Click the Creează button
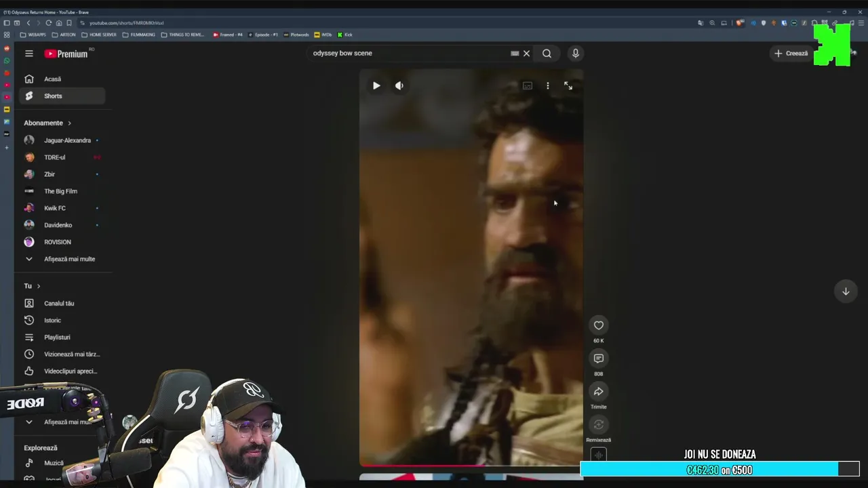The image size is (868, 488). tap(791, 54)
